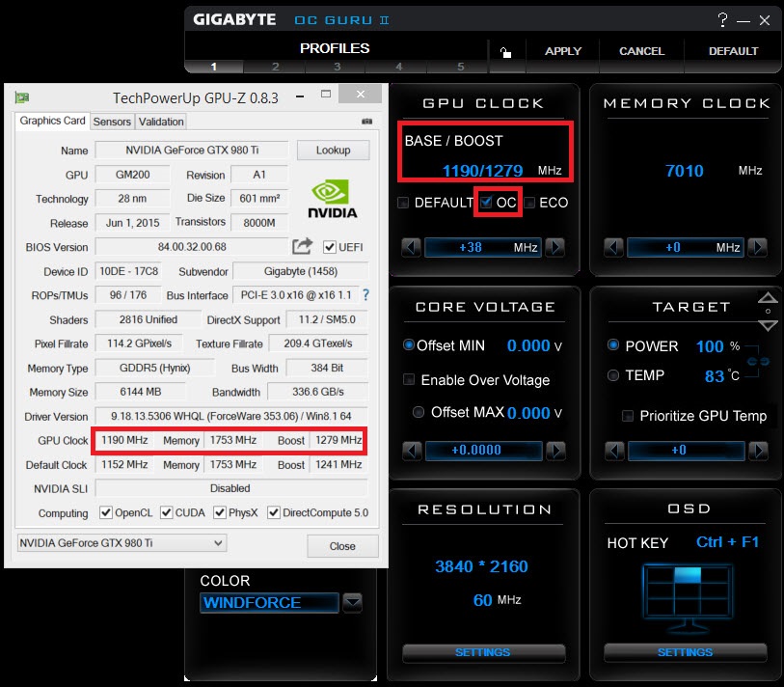Select profile 5
Image resolution: width=784 pixels, height=687 pixels.
point(461,67)
